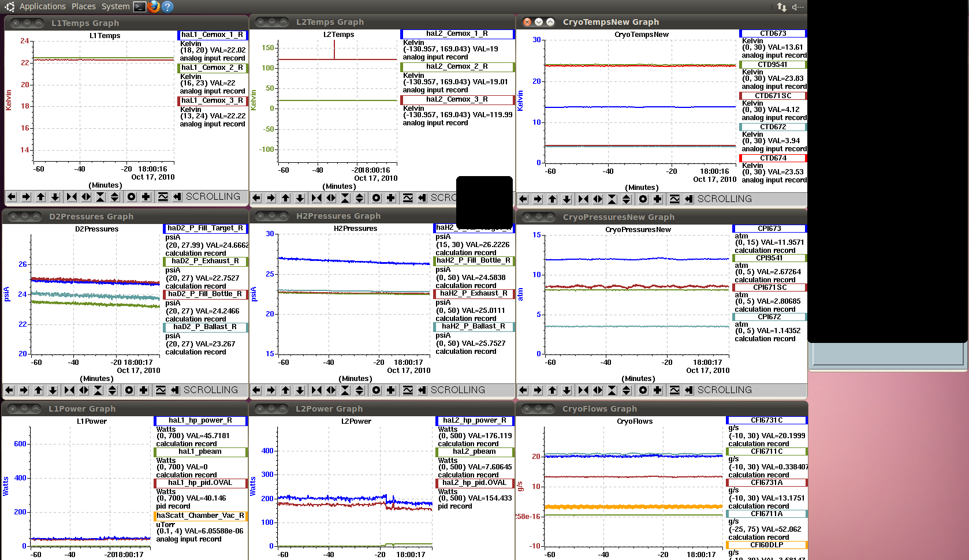Select the CPI9541 channel in CryoPressuresNew legend
Screen dimensions: 969x560
769,258
